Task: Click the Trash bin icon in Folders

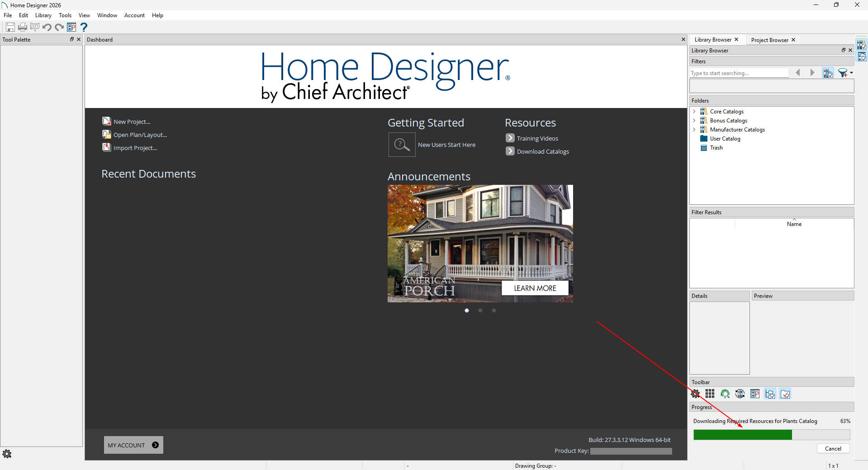Action: coord(704,148)
